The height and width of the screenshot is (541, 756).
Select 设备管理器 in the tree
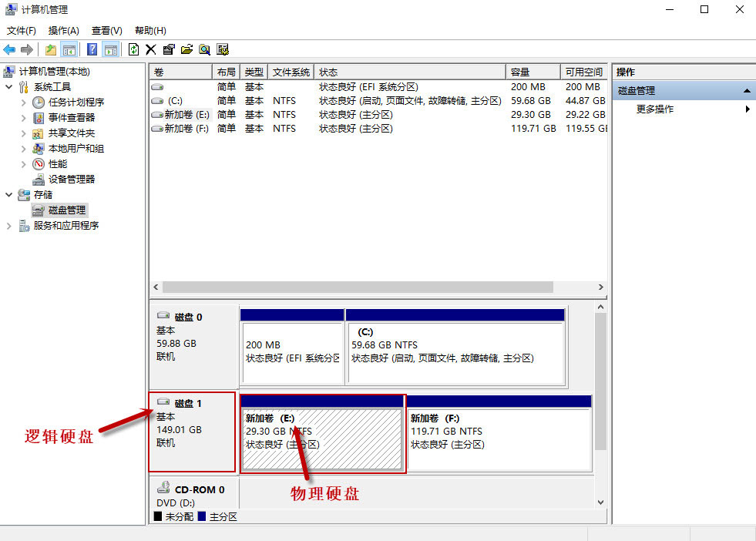[72, 179]
